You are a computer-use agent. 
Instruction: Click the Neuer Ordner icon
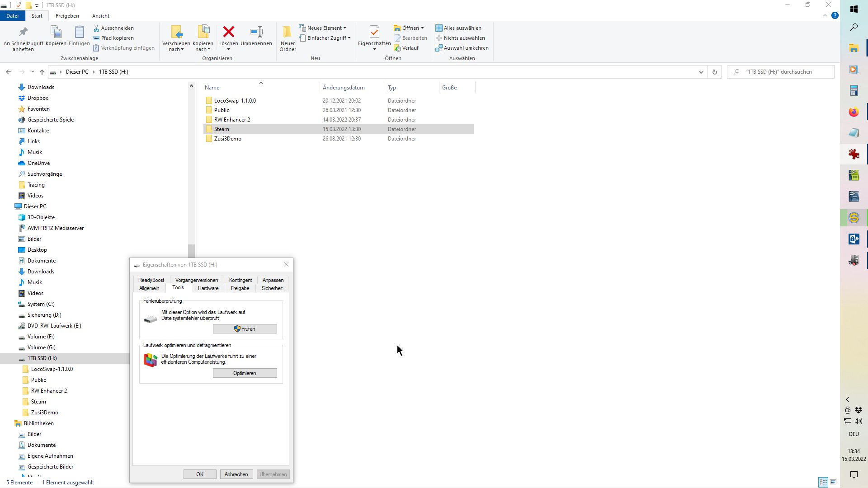coord(288,32)
